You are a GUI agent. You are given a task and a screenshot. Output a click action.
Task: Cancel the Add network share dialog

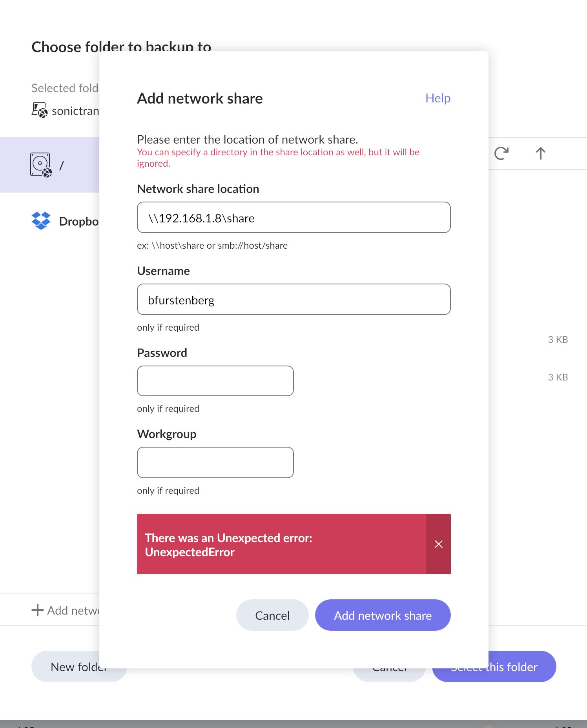272,615
